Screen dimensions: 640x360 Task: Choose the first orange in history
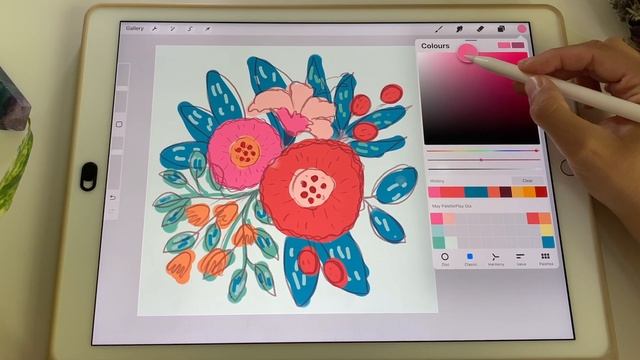[x=494, y=192]
